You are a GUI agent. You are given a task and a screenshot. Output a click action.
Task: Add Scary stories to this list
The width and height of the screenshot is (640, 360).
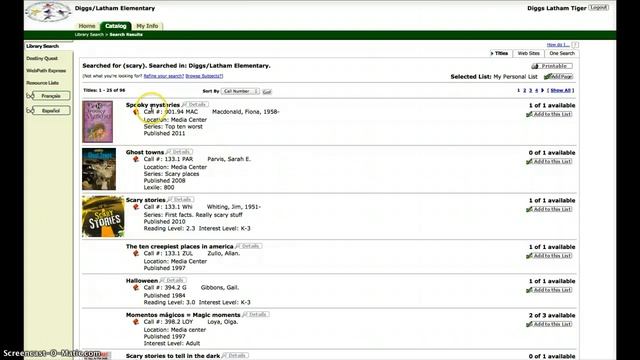coord(549,209)
